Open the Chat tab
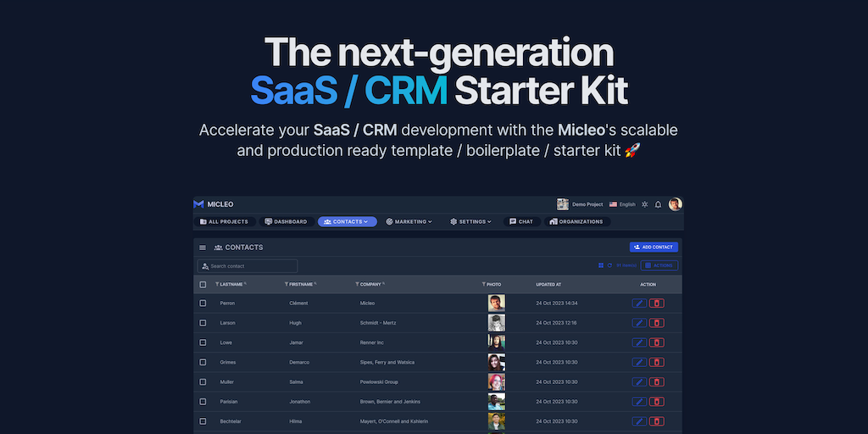868x434 pixels. click(x=521, y=222)
